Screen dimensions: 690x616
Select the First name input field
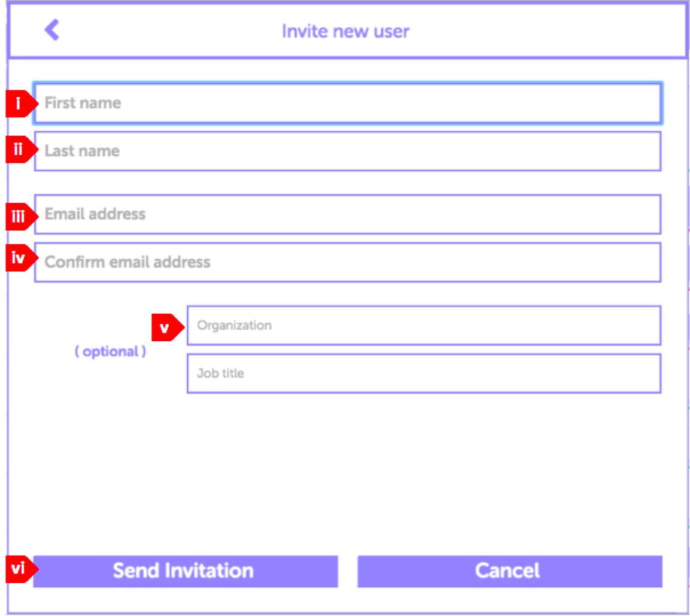pos(347,102)
